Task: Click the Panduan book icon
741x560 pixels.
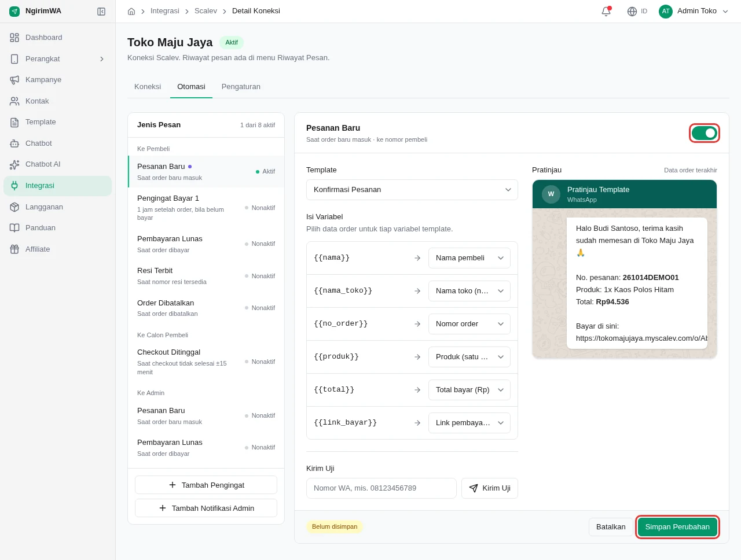Action: click(x=14, y=228)
